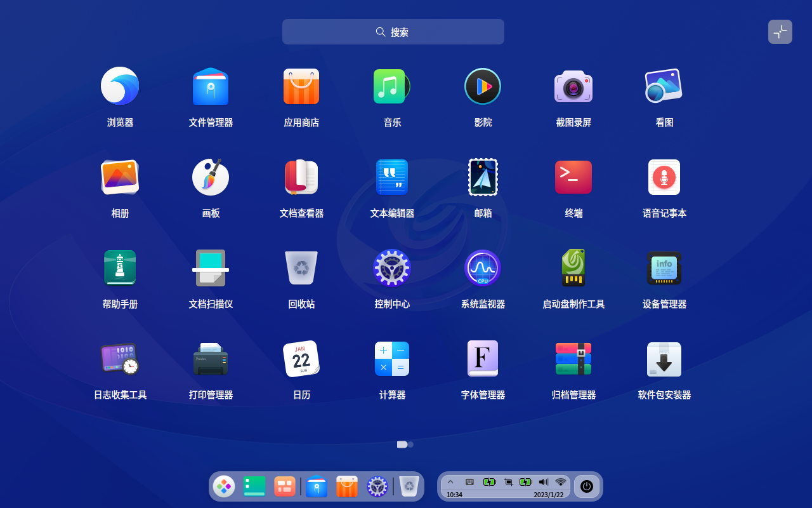Open 设备管理器 device manager
Viewport: 812px width, 508px height.
click(x=664, y=268)
